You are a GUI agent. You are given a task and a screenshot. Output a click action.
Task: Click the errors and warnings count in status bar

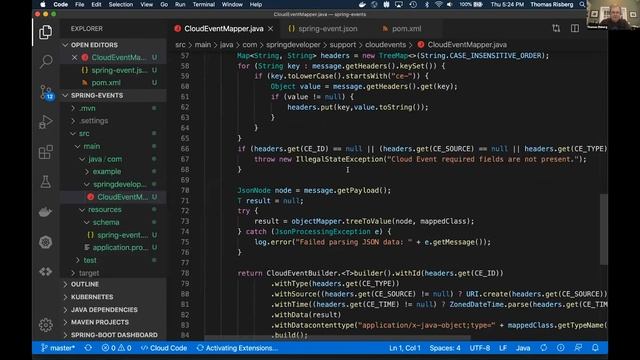coord(116,348)
